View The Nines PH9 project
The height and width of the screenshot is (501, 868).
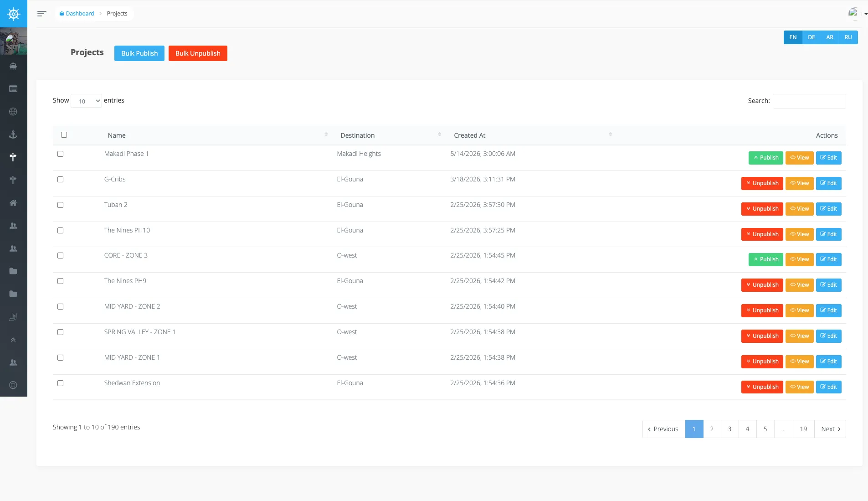point(799,285)
